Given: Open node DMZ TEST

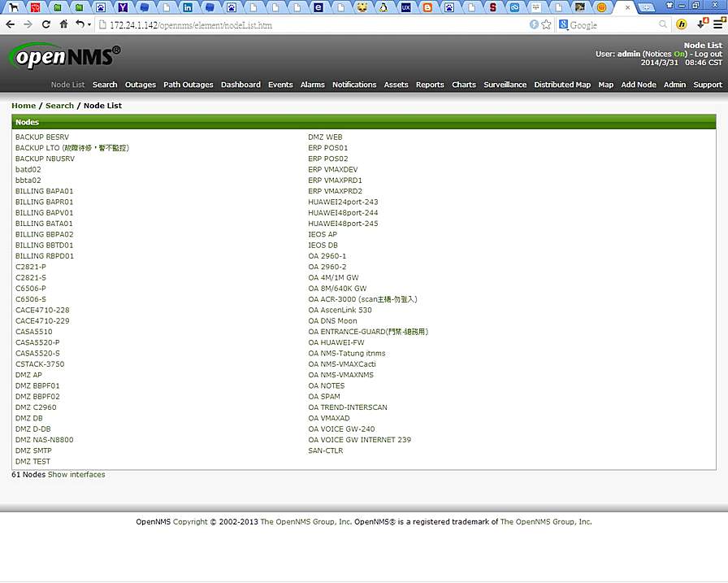Looking at the screenshot, I should (x=32, y=461).
